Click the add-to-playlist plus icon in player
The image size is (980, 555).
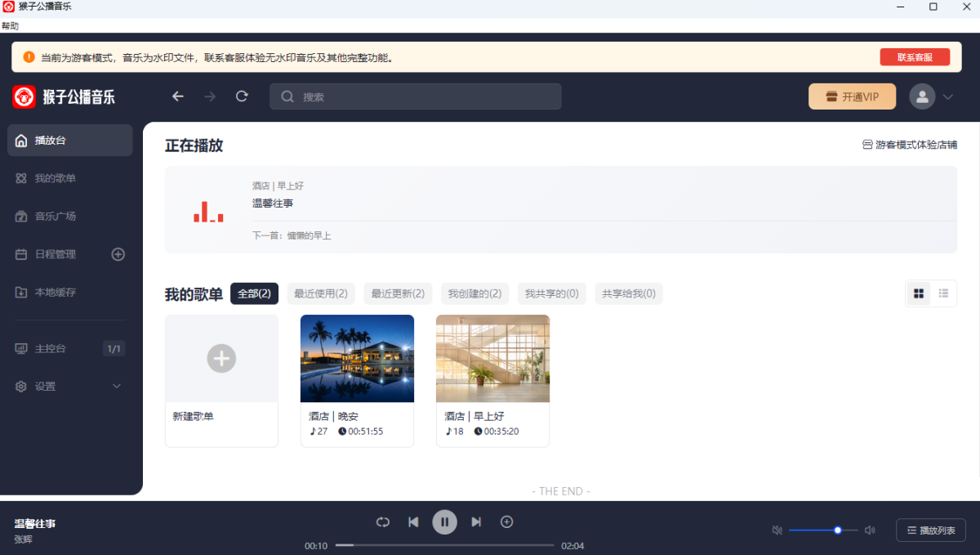pos(506,521)
